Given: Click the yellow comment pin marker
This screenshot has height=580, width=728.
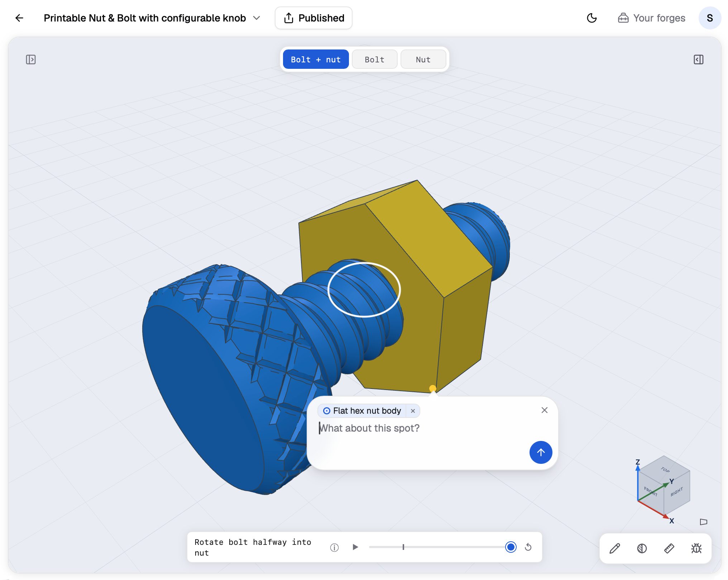Looking at the screenshot, I should coord(432,388).
